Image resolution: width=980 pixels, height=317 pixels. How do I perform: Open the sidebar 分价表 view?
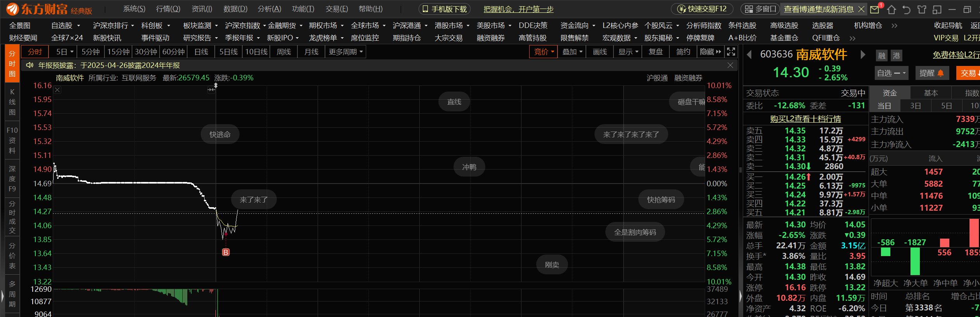[12, 256]
